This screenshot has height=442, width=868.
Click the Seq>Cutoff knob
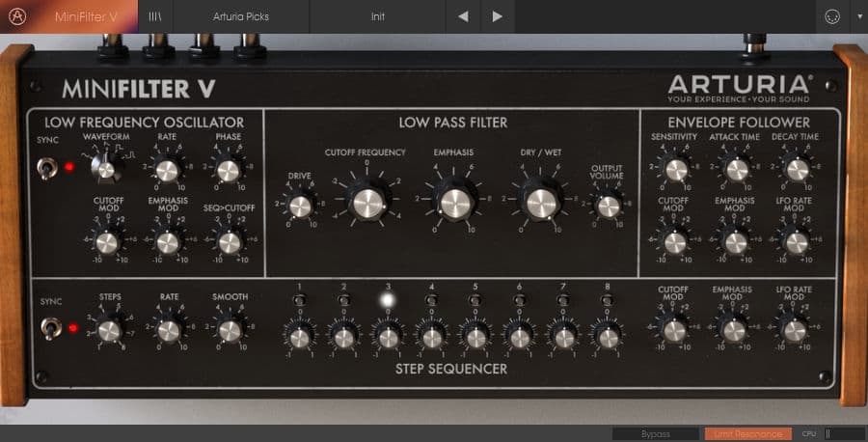point(230,242)
